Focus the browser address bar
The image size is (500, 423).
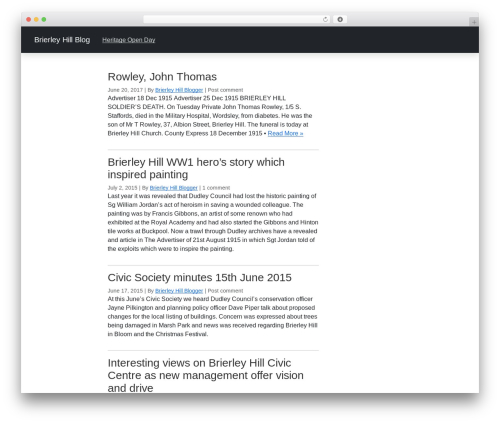point(237,20)
